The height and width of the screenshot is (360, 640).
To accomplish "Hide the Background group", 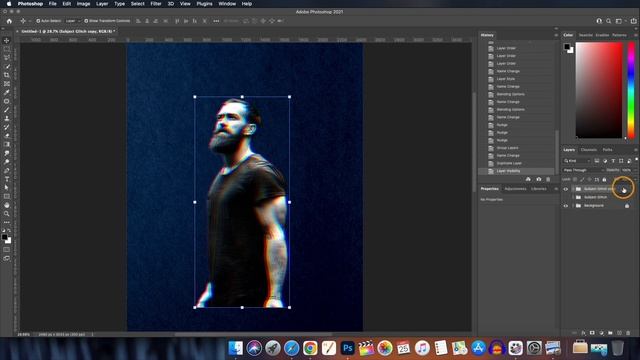I will [x=566, y=206].
